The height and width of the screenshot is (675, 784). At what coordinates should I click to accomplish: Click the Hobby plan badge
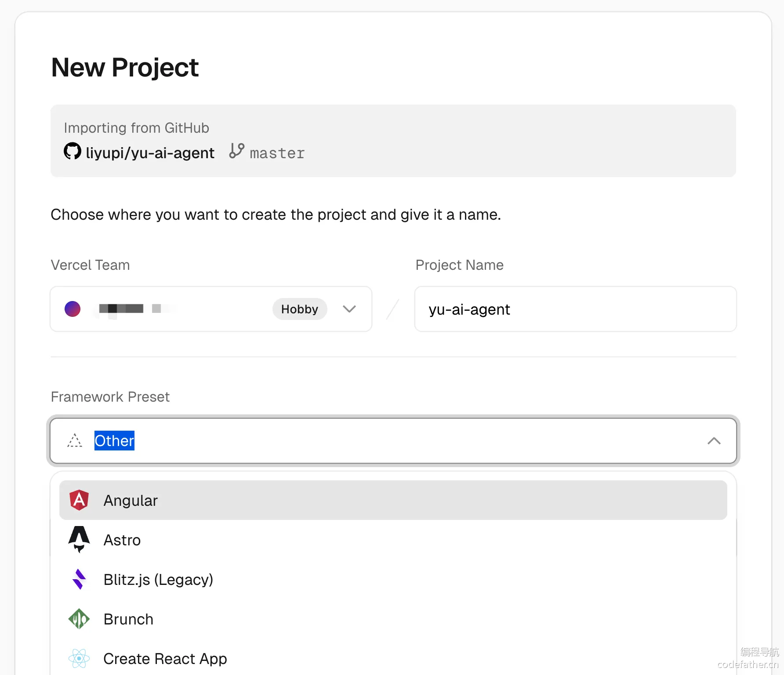click(x=300, y=309)
